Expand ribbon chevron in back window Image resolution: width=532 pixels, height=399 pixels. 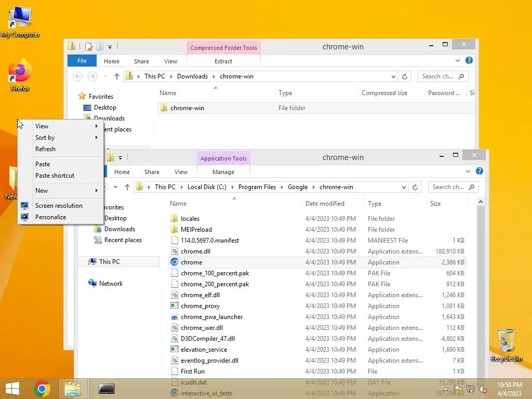pyautogui.click(x=458, y=60)
